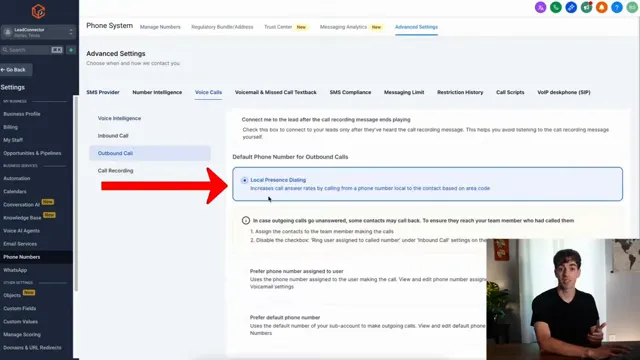Viewport: 640px width, 360px height.
Task: Click the orange app logo
Action: point(38,11)
